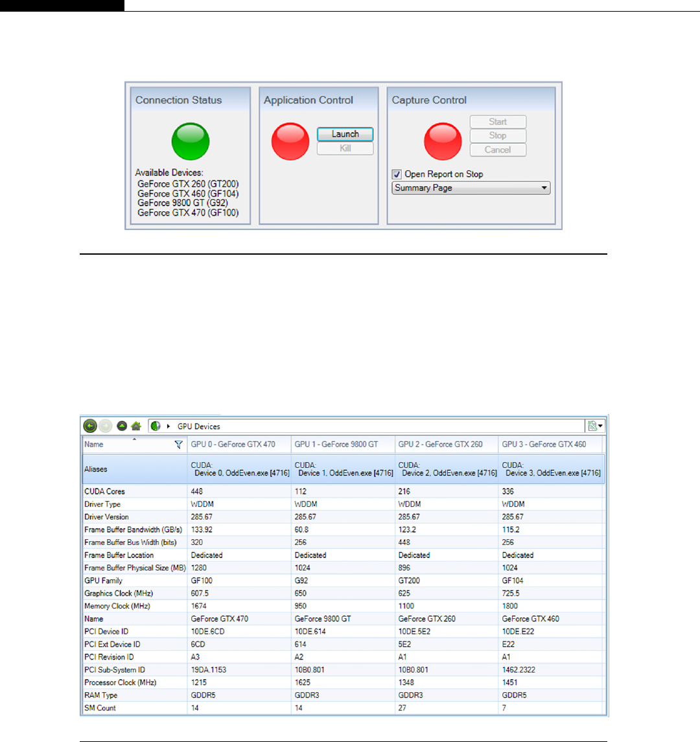The width and height of the screenshot is (700, 742).
Task: Click the filter funnel icon in the Name column
Action: (178, 445)
